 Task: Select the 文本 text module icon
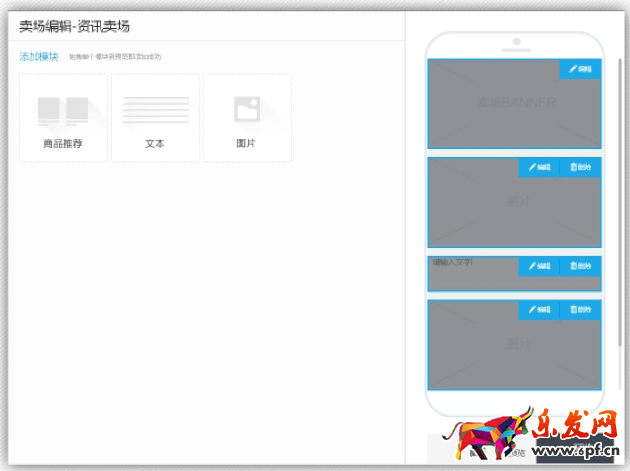[x=155, y=110]
